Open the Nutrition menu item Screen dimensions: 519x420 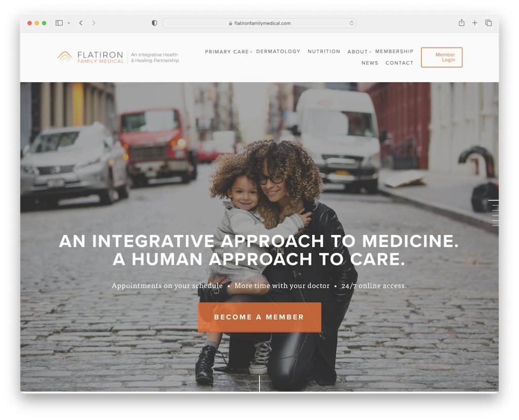click(324, 51)
